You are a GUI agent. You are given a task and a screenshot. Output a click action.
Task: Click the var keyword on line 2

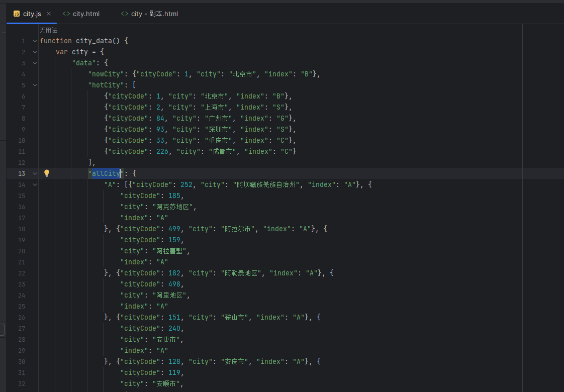pyautogui.click(x=62, y=52)
